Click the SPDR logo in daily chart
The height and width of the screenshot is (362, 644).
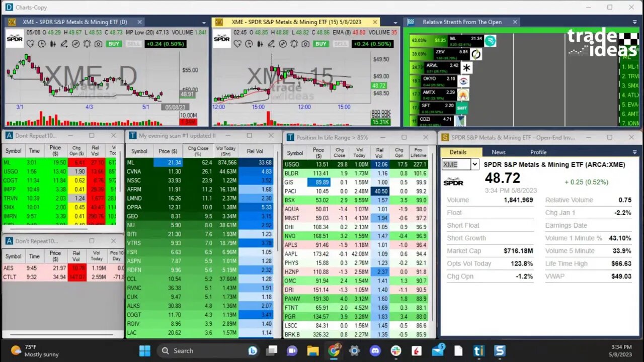[15, 39]
